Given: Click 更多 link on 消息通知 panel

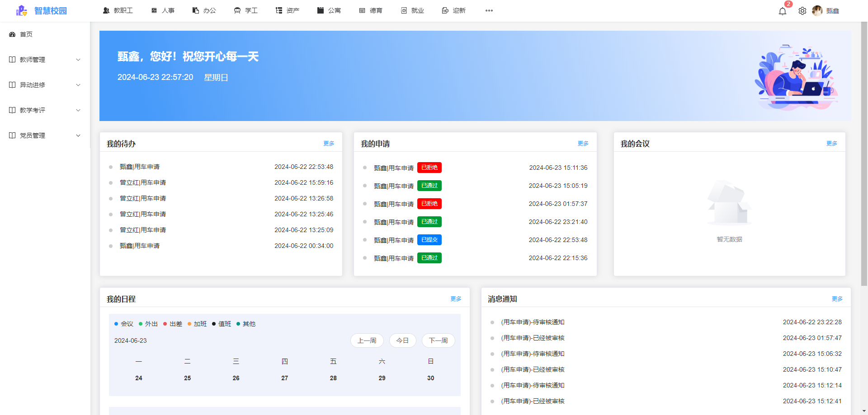Looking at the screenshot, I should click(837, 298).
